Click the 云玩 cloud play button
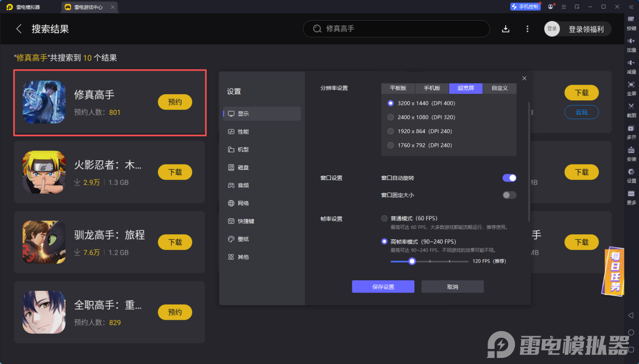Screen dimensions: 639x364 tap(581, 112)
